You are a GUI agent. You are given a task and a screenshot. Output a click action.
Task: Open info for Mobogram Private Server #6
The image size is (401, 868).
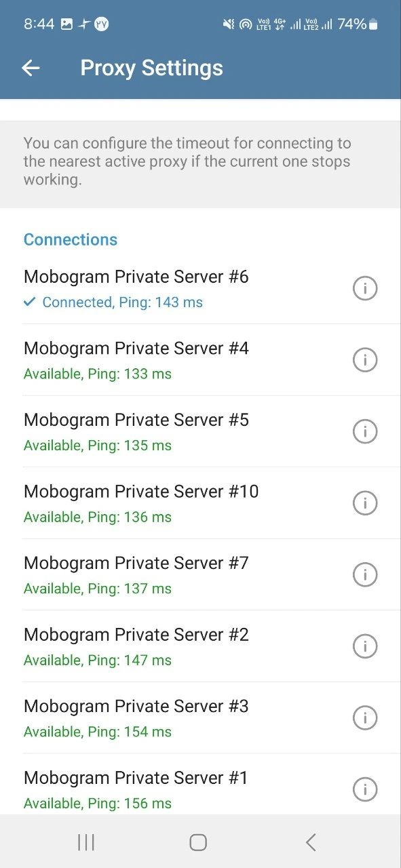point(365,288)
